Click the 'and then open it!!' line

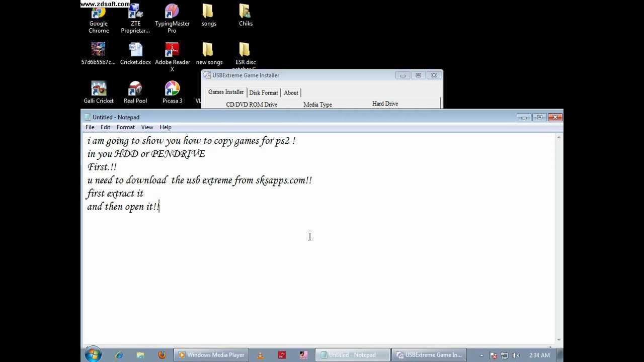123,207
